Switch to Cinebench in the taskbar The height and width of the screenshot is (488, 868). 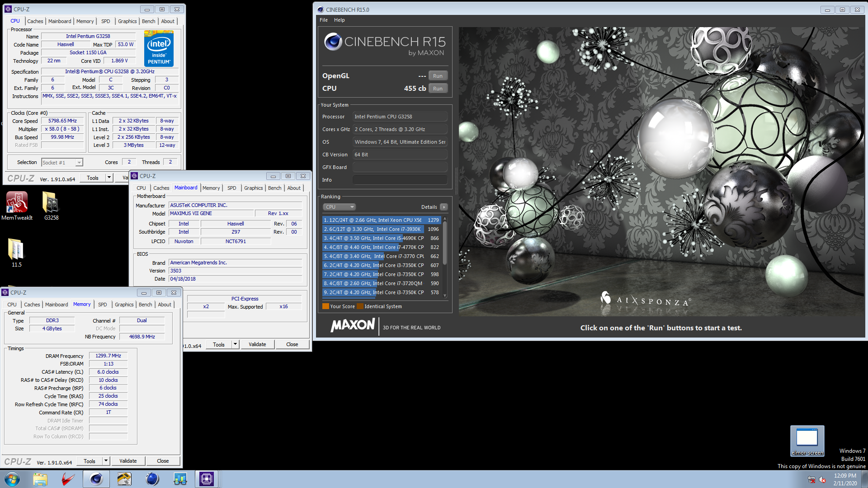[x=96, y=479]
